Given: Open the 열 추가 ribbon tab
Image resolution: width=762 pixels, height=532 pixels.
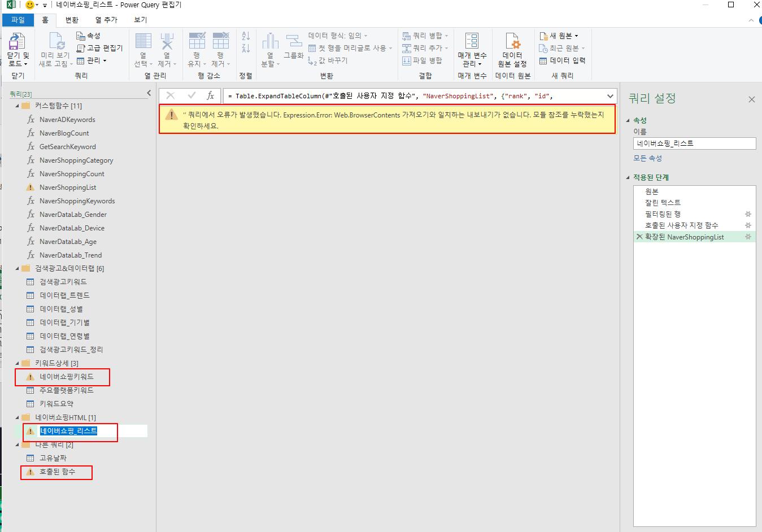Looking at the screenshot, I should [106, 20].
